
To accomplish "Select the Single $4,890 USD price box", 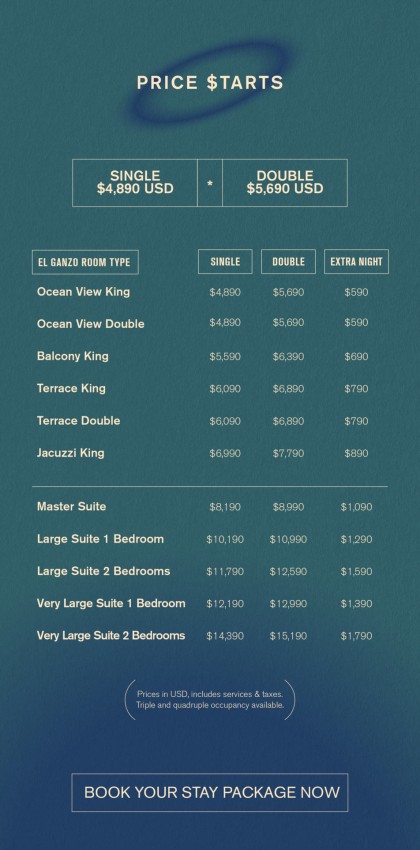I will coord(135,183).
